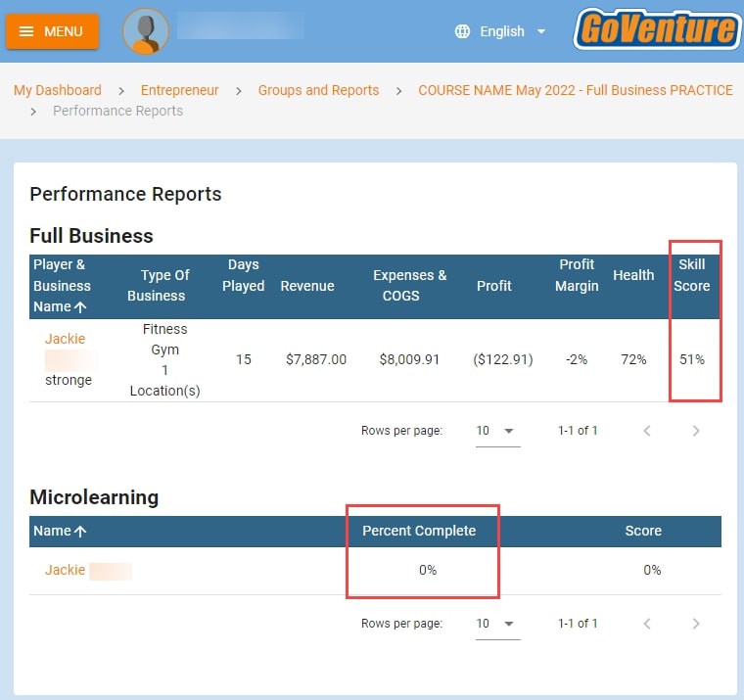Expand Full Business rows per page dropdown
The image size is (744, 700).
497,431
